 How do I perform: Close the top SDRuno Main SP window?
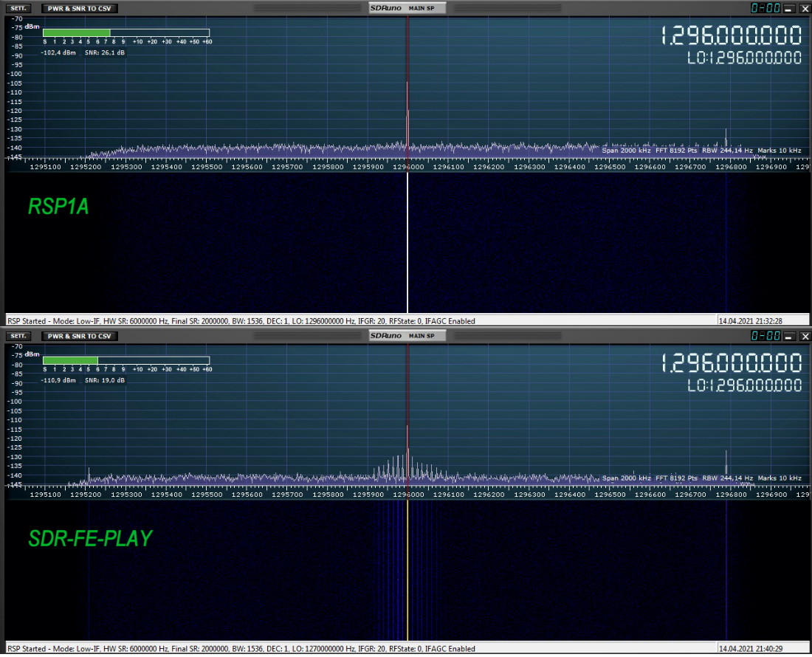(805, 9)
